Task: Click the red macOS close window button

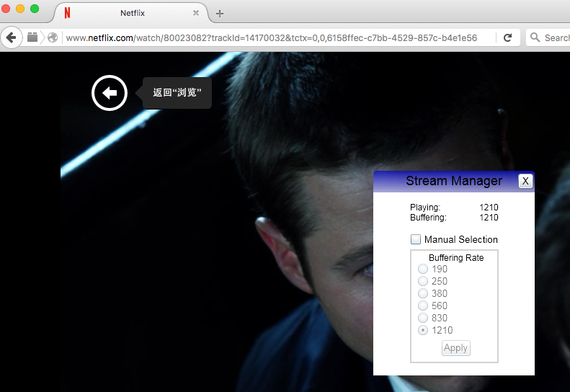Action: tap(6, 9)
